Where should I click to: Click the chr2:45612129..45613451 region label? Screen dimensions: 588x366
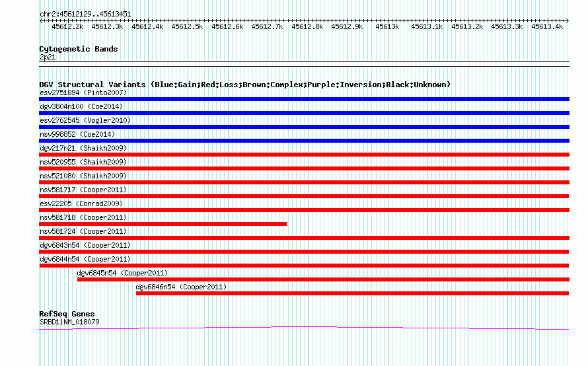coord(85,15)
